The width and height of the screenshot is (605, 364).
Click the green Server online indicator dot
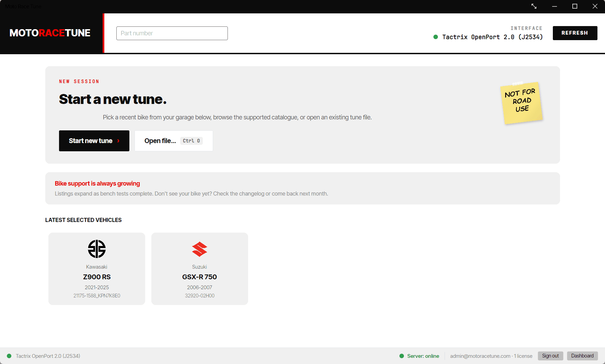pos(402,356)
